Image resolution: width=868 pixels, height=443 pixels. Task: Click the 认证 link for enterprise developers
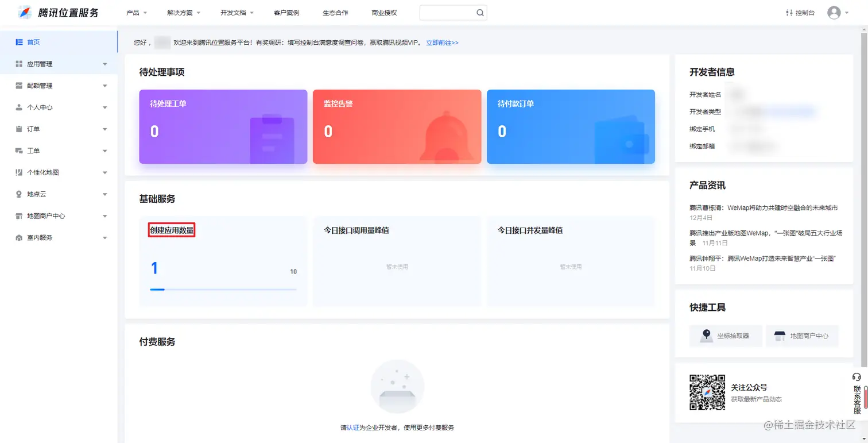tap(354, 427)
